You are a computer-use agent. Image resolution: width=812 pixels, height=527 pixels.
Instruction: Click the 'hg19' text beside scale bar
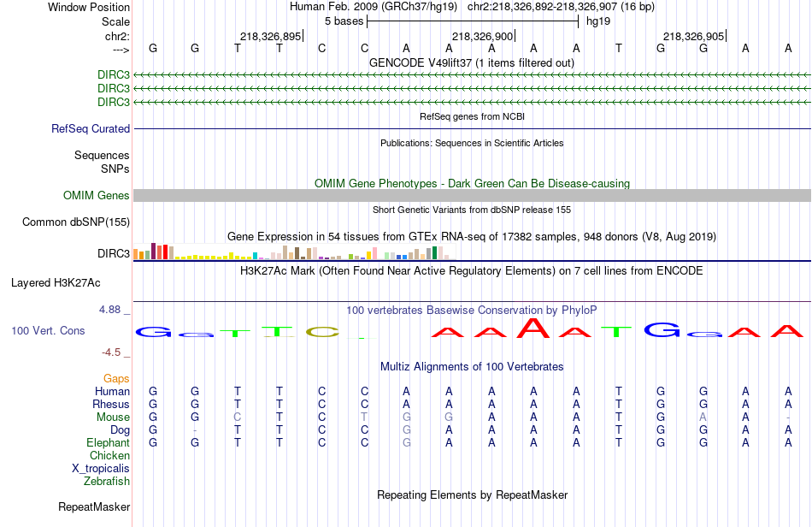(598, 21)
